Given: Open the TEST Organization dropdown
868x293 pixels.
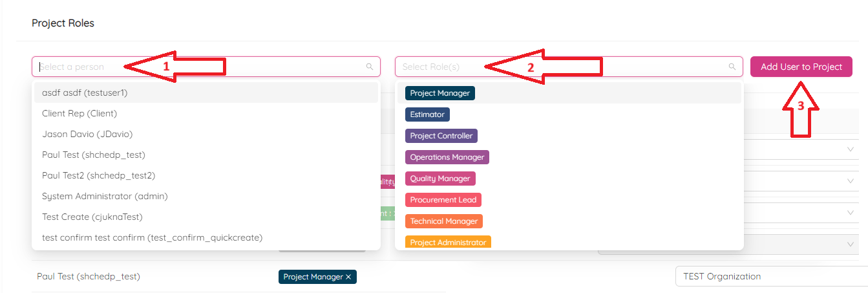Looking at the screenshot, I should [x=769, y=276].
